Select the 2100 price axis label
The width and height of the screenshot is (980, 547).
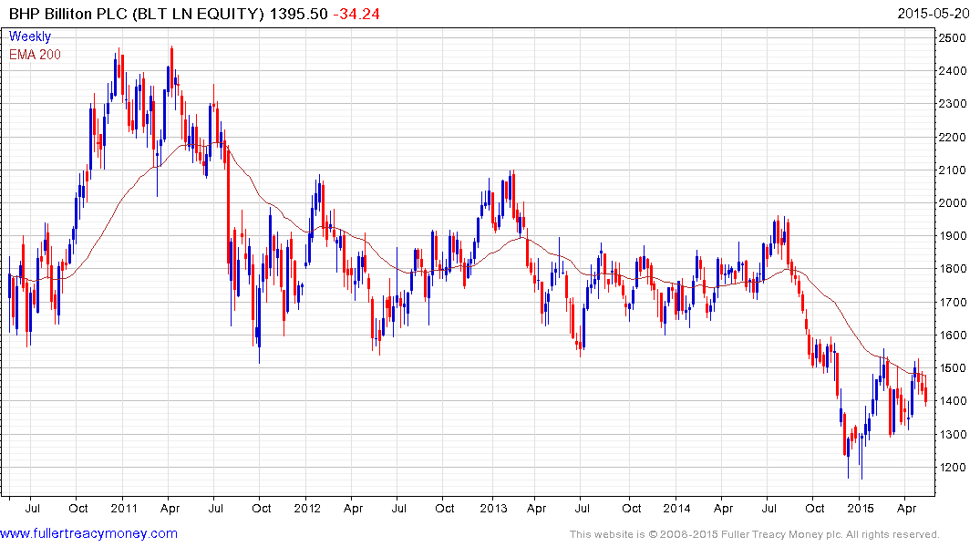[953, 170]
